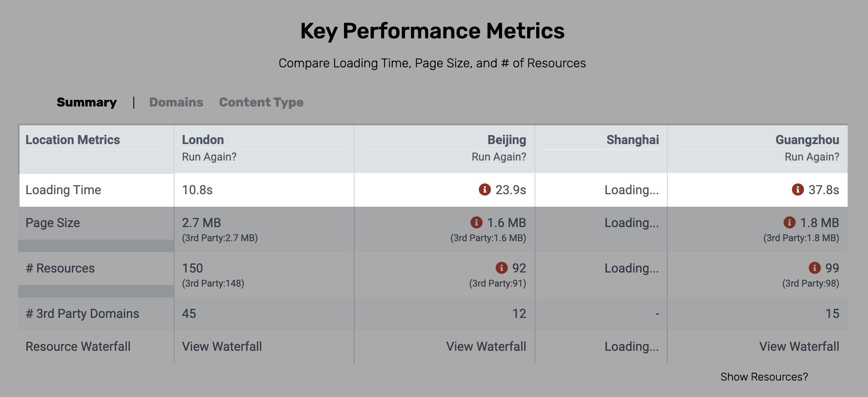Click the London column header
Viewport: 868px width, 397px height.
203,140
